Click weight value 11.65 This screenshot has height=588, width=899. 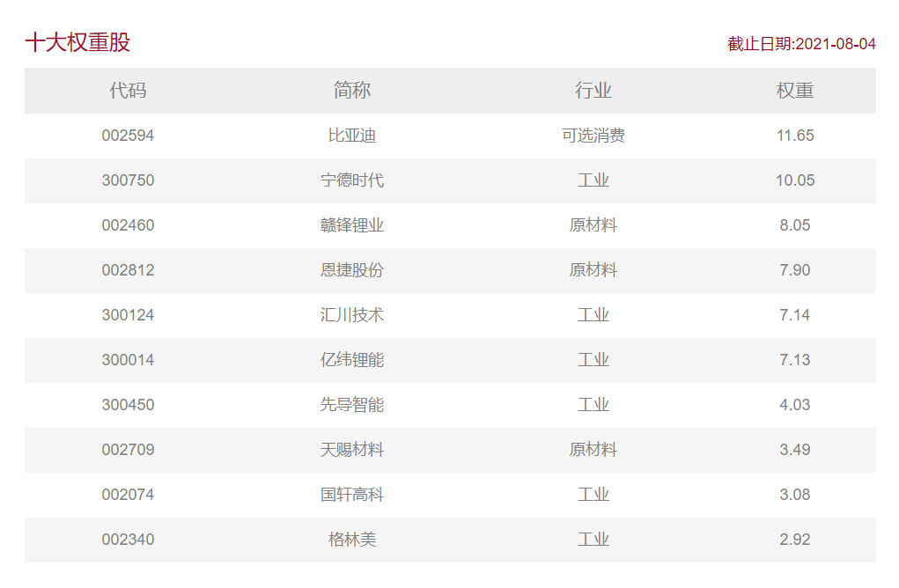(795, 136)
